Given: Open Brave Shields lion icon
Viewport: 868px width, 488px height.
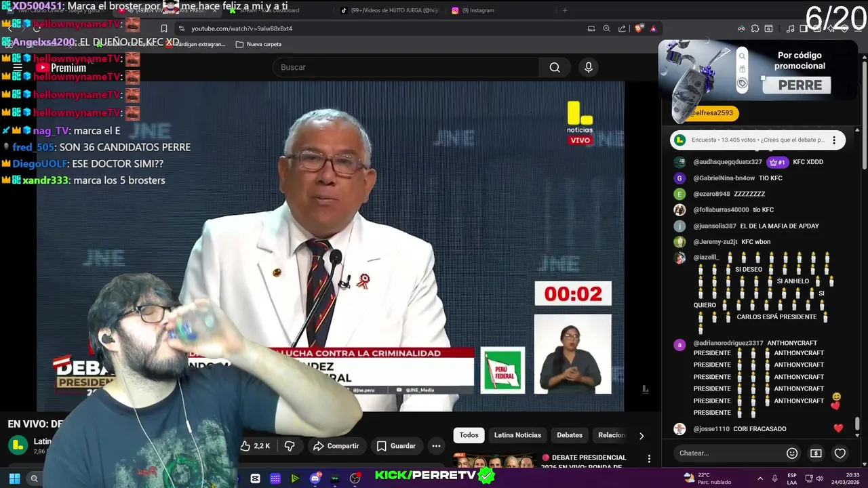Looking at the screenshot, I should (638, 28).
